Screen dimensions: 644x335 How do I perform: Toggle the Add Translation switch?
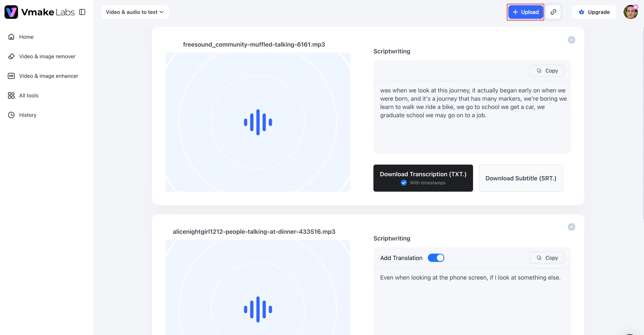436,258
